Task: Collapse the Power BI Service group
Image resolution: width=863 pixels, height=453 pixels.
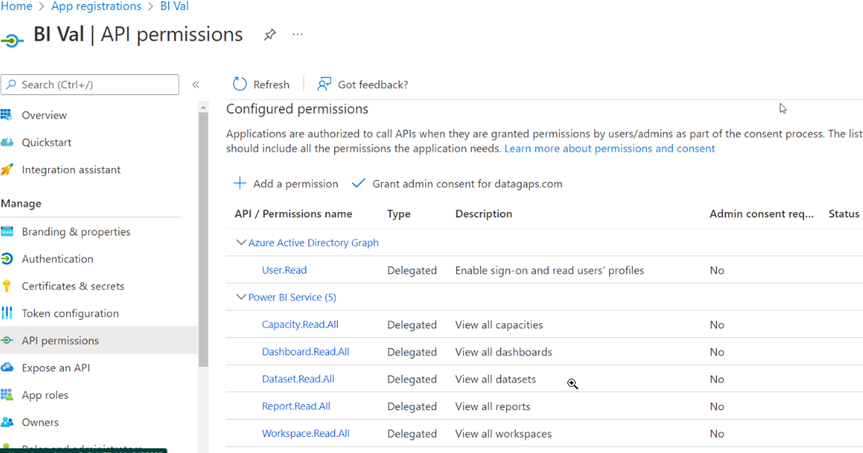Action: coord(240,297)
